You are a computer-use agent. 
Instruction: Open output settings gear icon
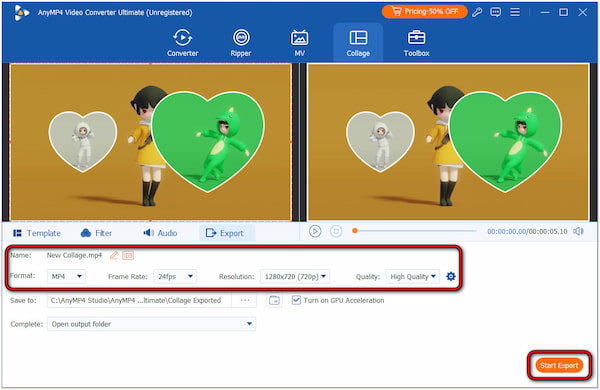pyautogui.click(x=451, y=276)
